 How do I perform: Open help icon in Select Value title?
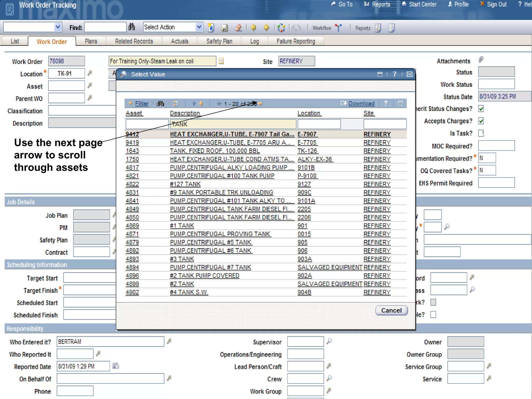[x=395, y=74]
